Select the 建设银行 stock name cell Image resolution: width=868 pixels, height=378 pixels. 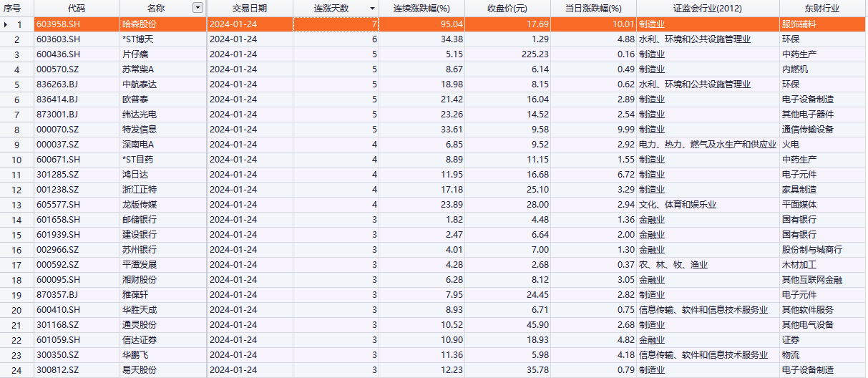coord(139,235)
